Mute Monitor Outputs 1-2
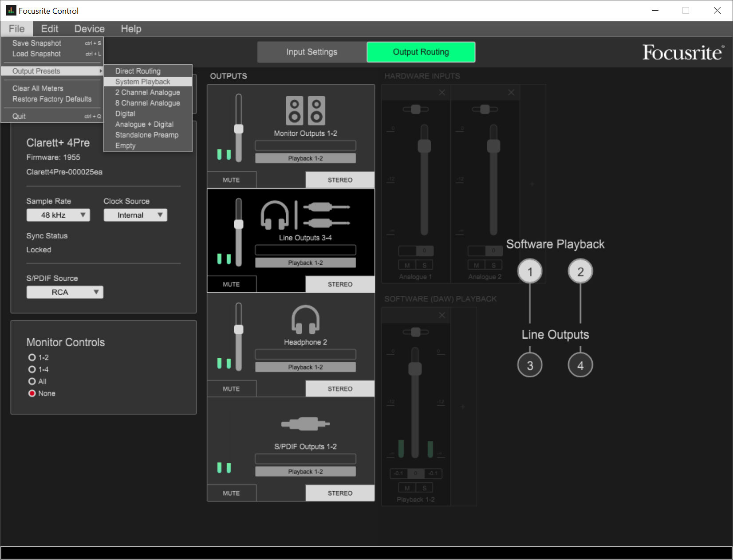 [x=232, y=180]
